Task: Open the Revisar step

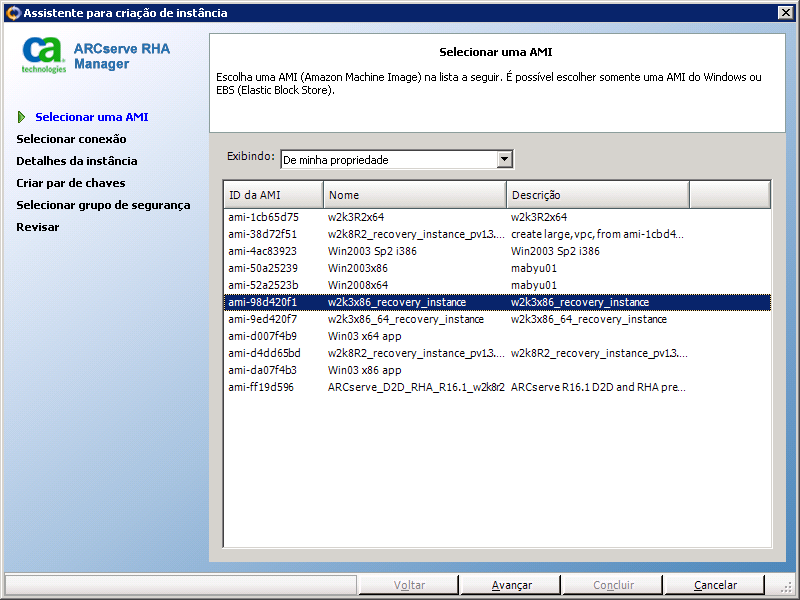Action: click(x=38, y=227)
